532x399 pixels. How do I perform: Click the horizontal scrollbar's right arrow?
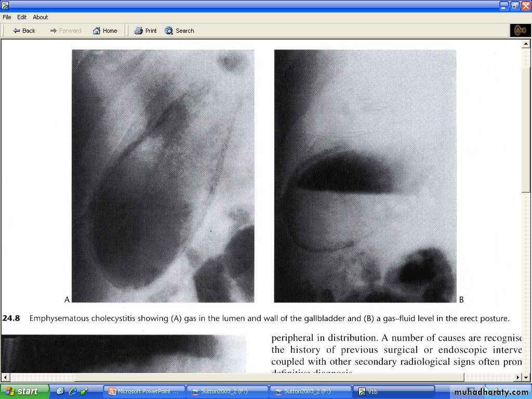[517, 377]
